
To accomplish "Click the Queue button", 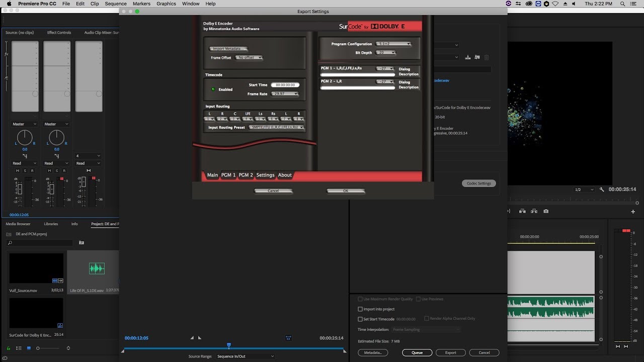I will (417, 352).
